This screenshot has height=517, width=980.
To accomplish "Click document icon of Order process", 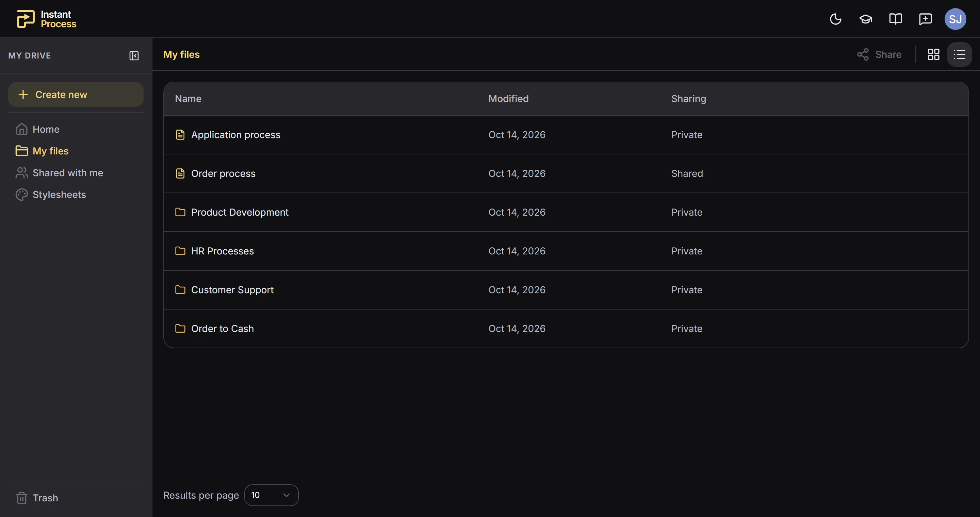I will click(180, 173).
